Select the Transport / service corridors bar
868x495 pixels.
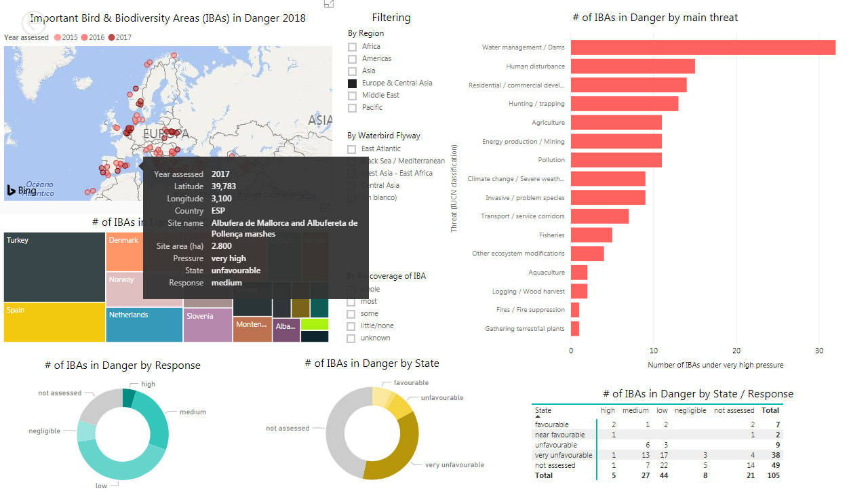[599, 216]
